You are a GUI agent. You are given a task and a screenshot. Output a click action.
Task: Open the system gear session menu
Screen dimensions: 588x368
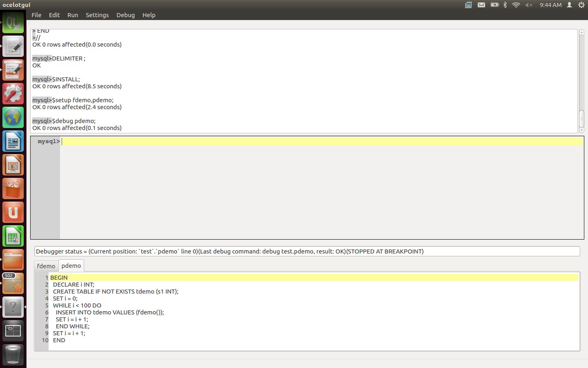pyautogui.click(x=581, y=5)
